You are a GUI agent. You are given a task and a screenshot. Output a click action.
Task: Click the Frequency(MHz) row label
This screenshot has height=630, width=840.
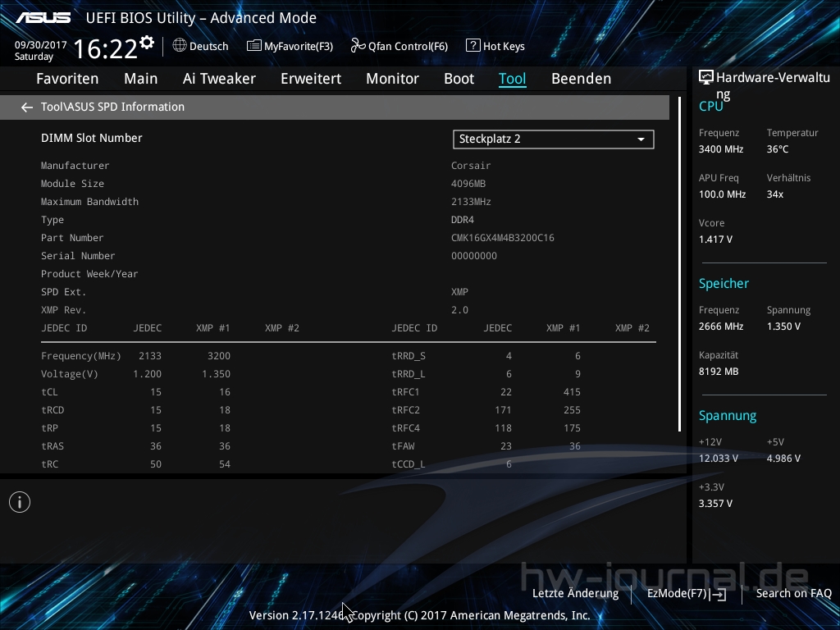click(x=81, y=356)
